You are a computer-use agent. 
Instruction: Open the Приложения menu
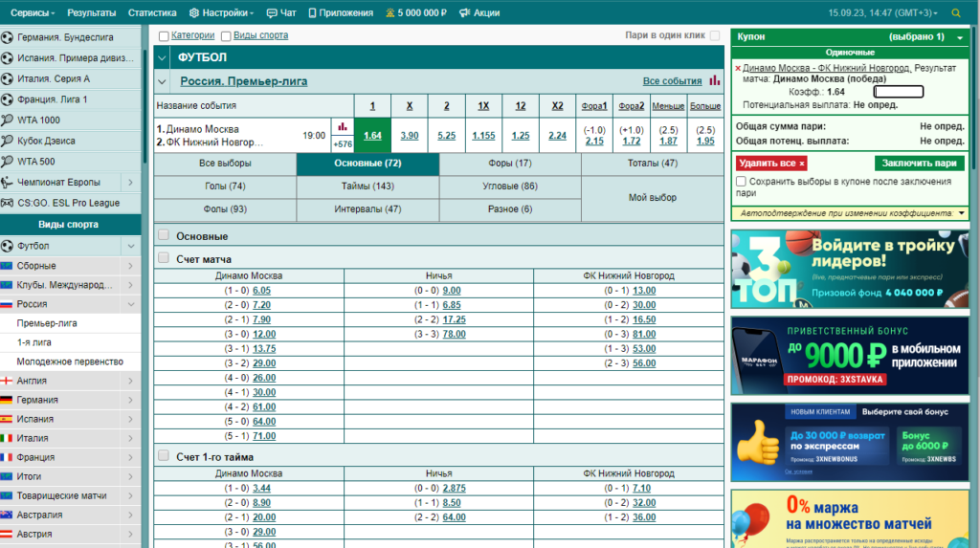point(341,12)
